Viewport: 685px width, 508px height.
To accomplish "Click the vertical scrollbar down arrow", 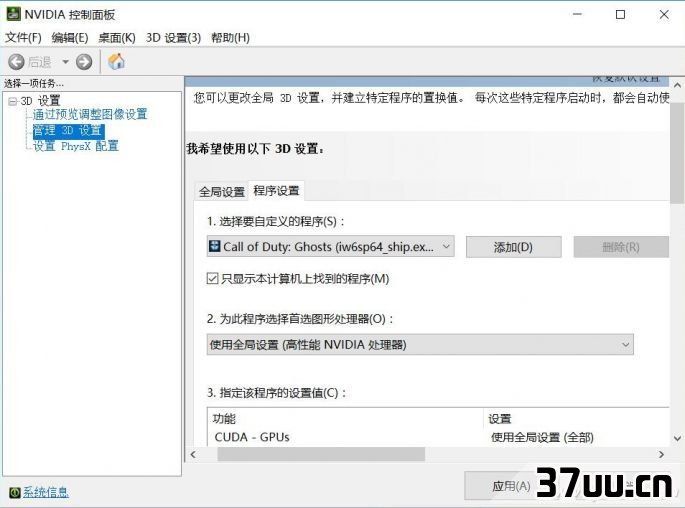I will [677, 438].
